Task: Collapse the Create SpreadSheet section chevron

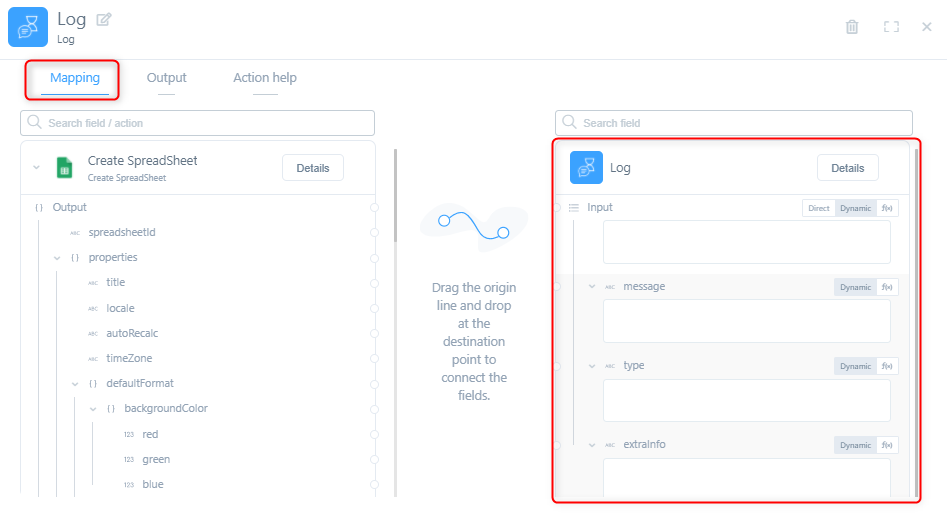Action: point(37,168)
